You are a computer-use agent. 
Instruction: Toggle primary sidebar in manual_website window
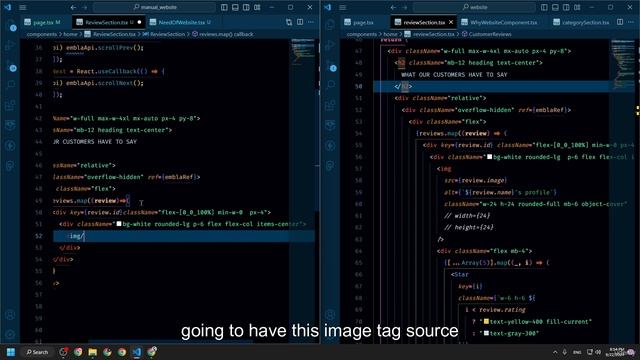coord(224,7)
